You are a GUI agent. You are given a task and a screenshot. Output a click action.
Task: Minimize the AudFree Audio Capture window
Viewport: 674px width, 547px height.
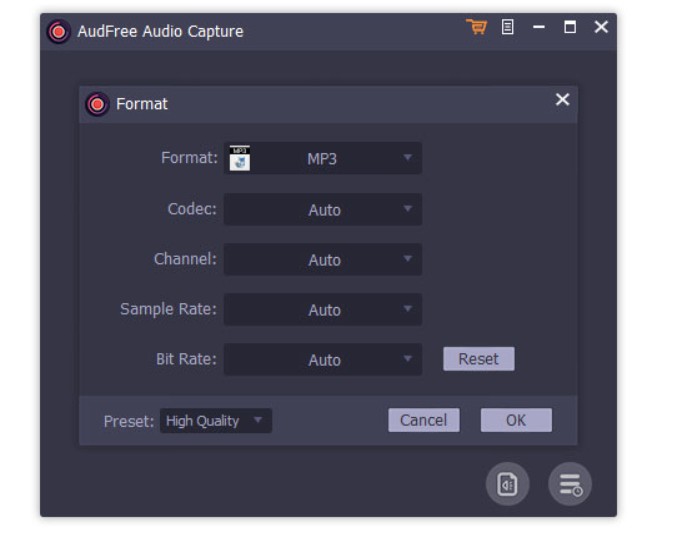coord(539,27)
